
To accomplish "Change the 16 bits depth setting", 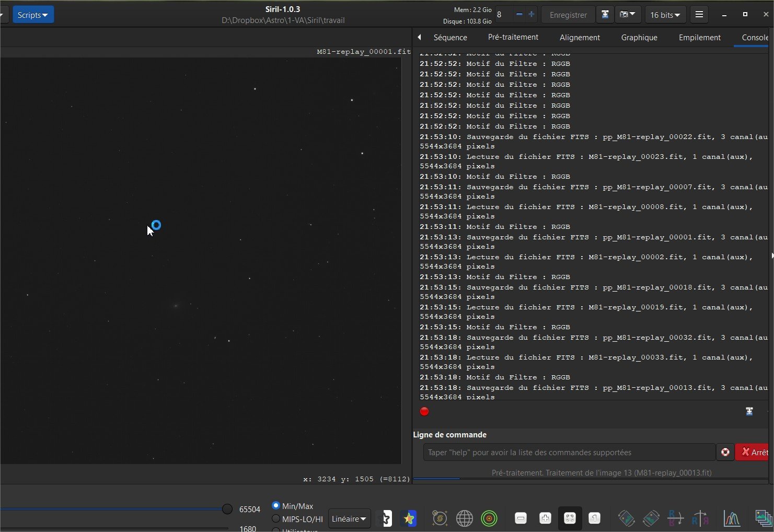I will click(665, 14).
